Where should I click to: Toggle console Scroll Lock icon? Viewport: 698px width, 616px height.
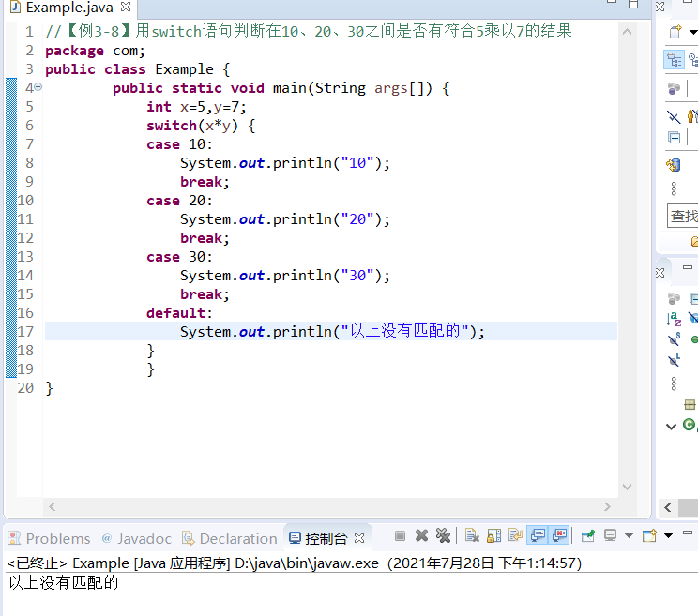pyautogui.click(x=493, y=536)
